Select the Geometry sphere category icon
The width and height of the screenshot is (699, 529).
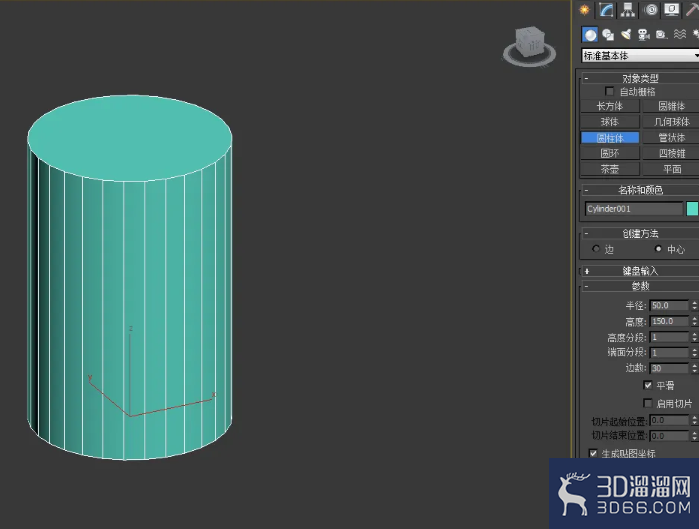click(x=590, y=35)
